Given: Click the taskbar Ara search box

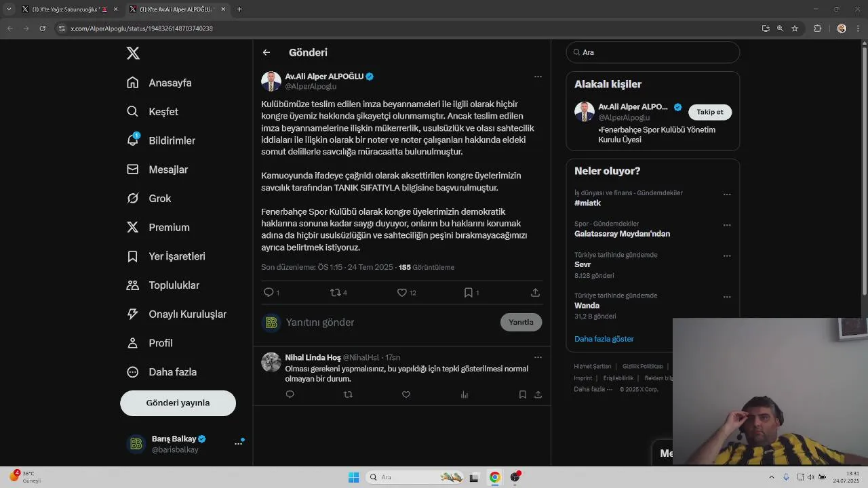Looking at the screenshot, I should (x=414, y=477).
